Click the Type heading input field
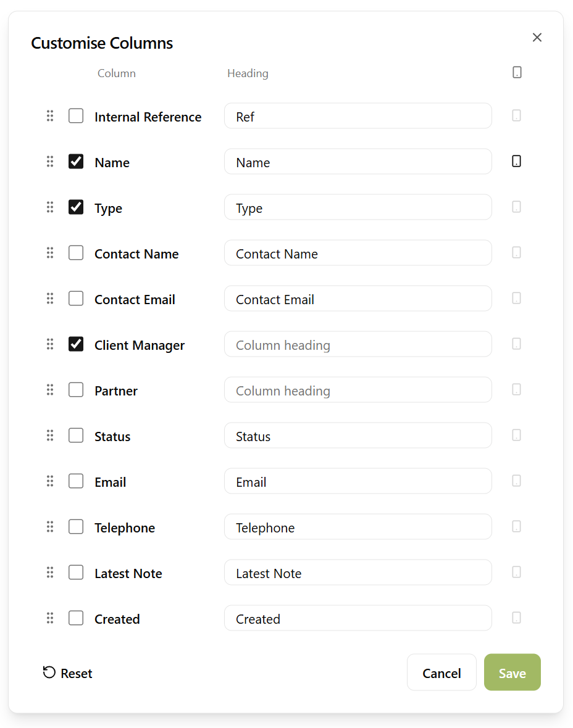The image size is (573, 728). (x=358, y=207)
